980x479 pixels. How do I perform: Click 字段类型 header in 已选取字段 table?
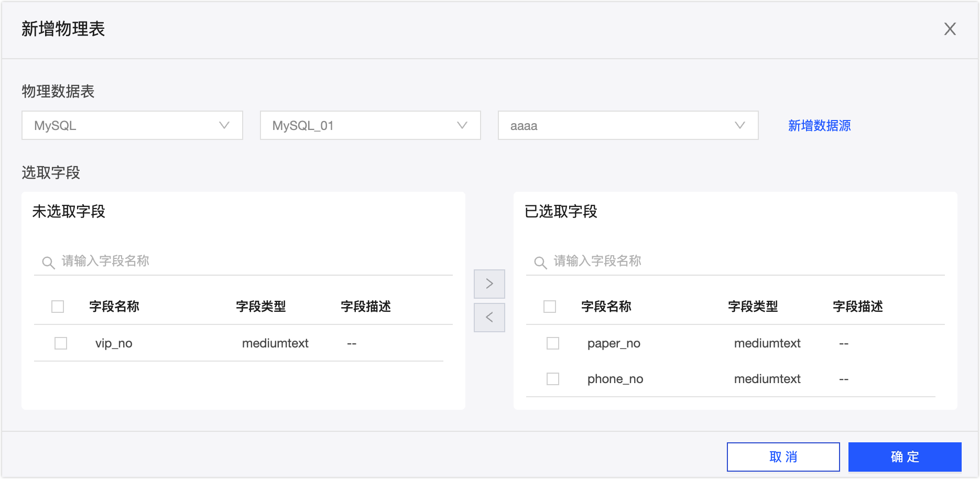pyautogui.click(x=753, y=307)
